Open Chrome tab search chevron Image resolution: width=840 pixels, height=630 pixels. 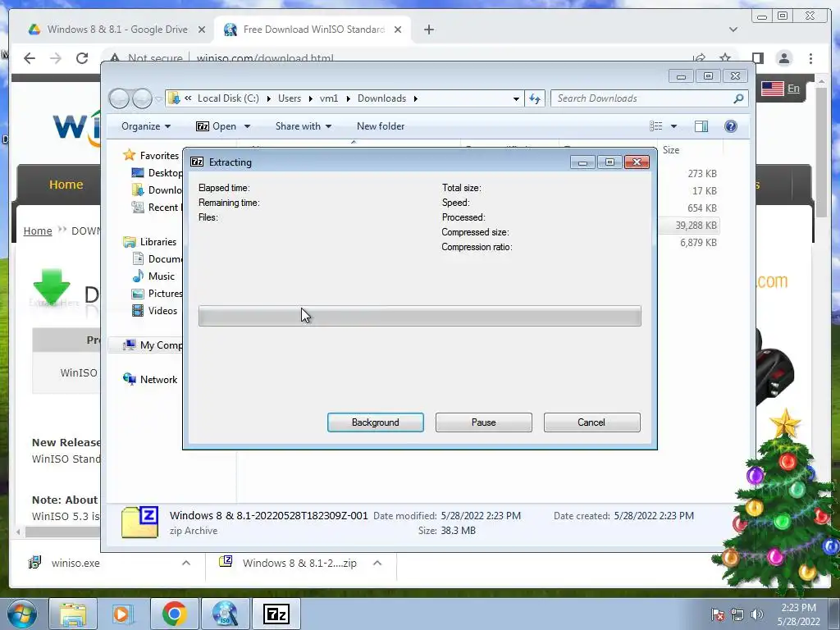[733, 30]
